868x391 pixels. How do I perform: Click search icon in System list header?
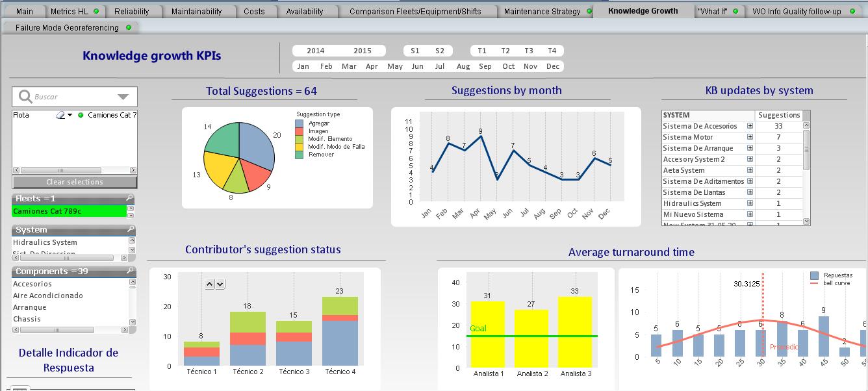point(131,230)
